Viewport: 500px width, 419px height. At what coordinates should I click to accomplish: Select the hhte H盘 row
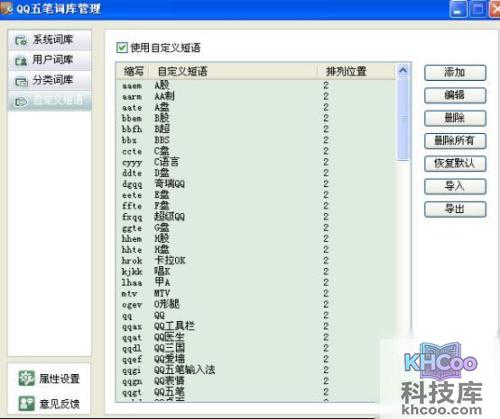[256, 249]
